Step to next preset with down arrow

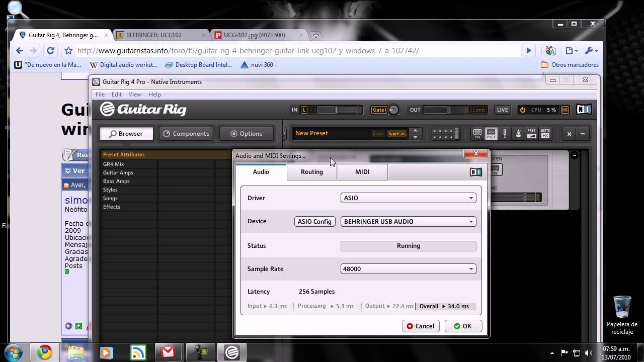(x=415, y=137)
